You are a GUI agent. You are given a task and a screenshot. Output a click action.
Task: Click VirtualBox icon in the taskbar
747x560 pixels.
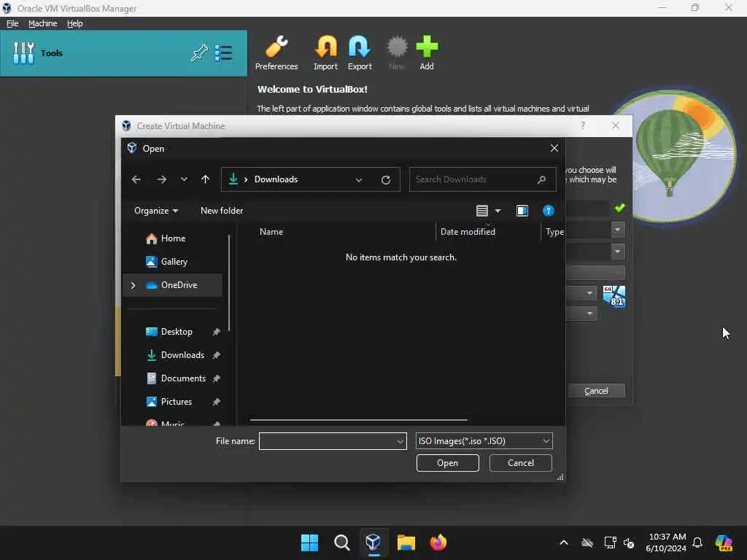(x=373, y=542)
